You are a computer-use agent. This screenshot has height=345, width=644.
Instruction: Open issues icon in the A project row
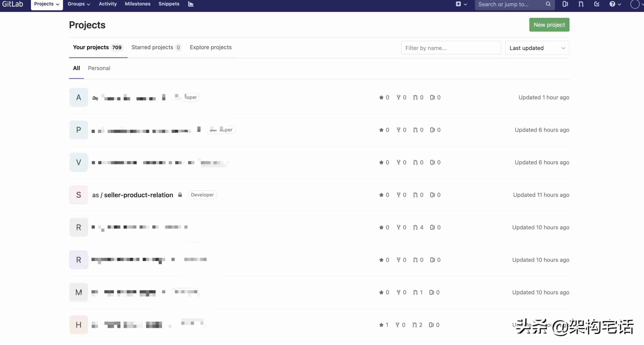(432, 97)
